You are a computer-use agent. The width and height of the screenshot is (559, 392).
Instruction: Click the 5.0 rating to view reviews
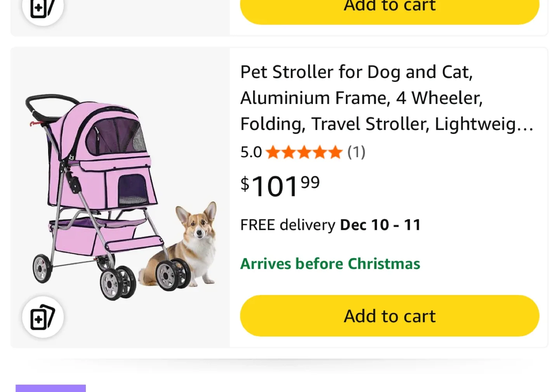251,152
